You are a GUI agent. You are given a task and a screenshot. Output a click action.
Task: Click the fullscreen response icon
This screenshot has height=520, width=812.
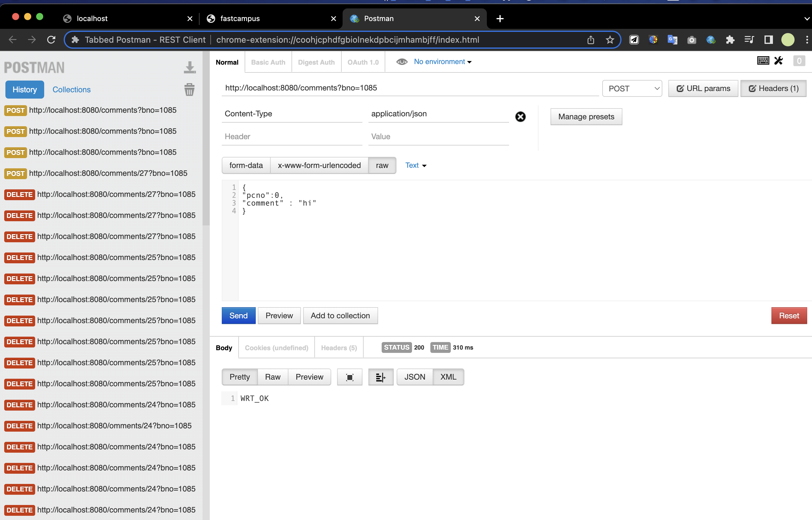(x=350, y=377)
